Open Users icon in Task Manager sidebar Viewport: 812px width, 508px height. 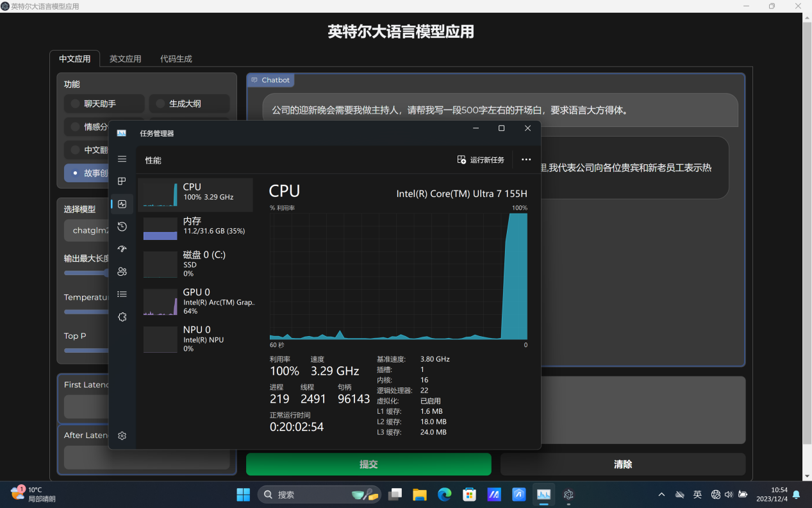coord(122,271)
